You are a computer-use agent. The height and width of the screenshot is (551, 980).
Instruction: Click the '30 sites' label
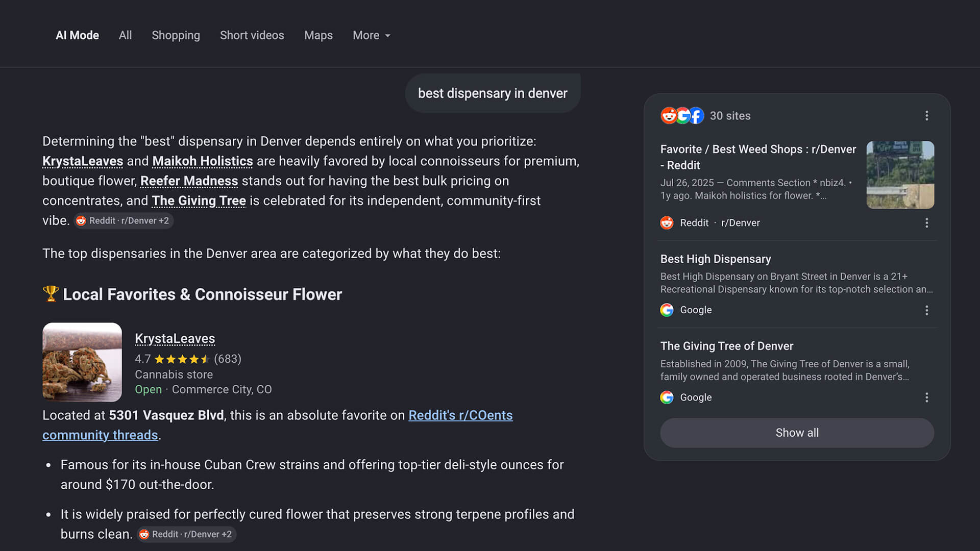(x=730, y=116)
